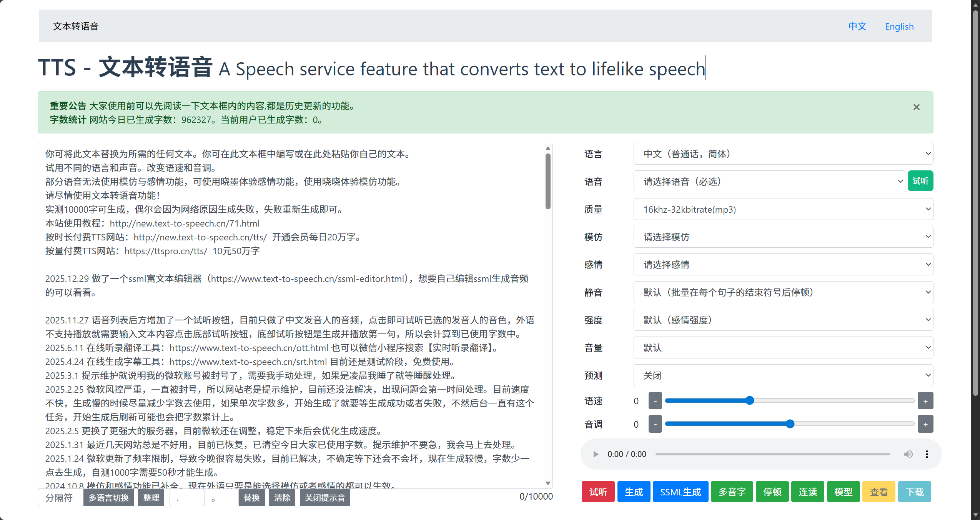Screen dimensions: 980x520
Task: Clear the text with 清除 button
Action: [x=282, y=497]
